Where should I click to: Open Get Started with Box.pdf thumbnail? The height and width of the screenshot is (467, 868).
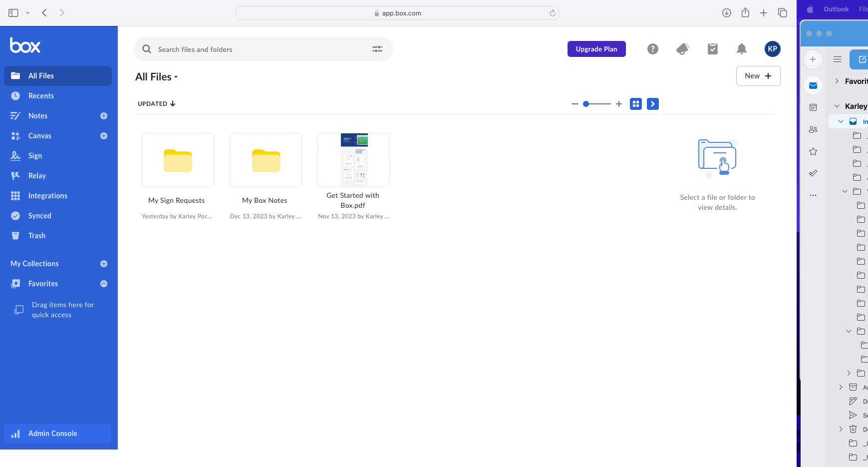[x=354, y=160]
